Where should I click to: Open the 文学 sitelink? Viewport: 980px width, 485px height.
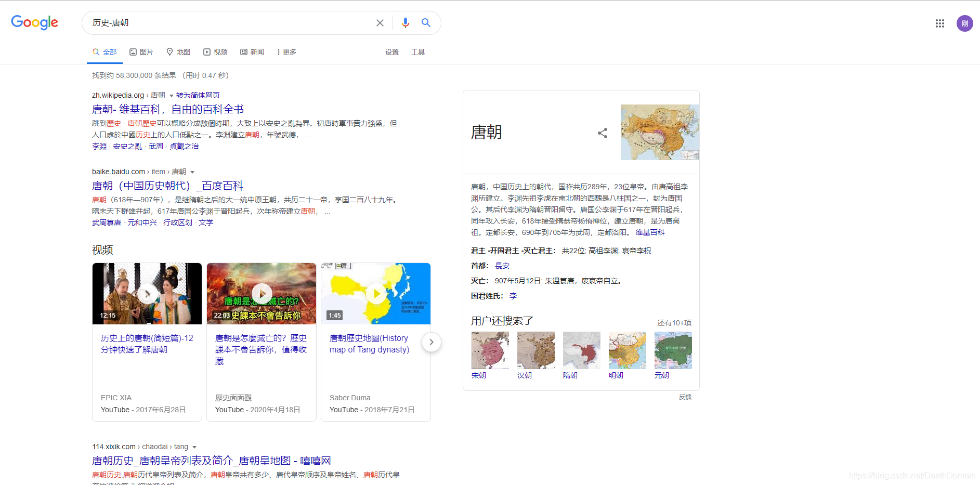206,222
